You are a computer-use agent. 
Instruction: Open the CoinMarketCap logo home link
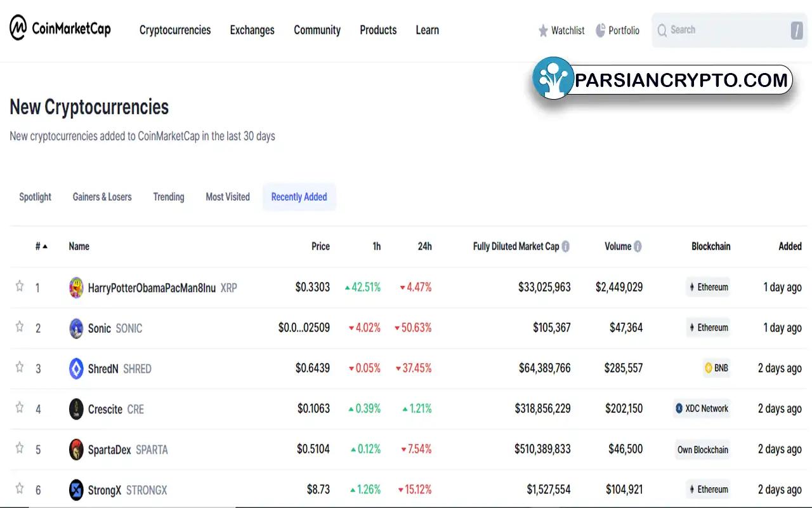60,29
